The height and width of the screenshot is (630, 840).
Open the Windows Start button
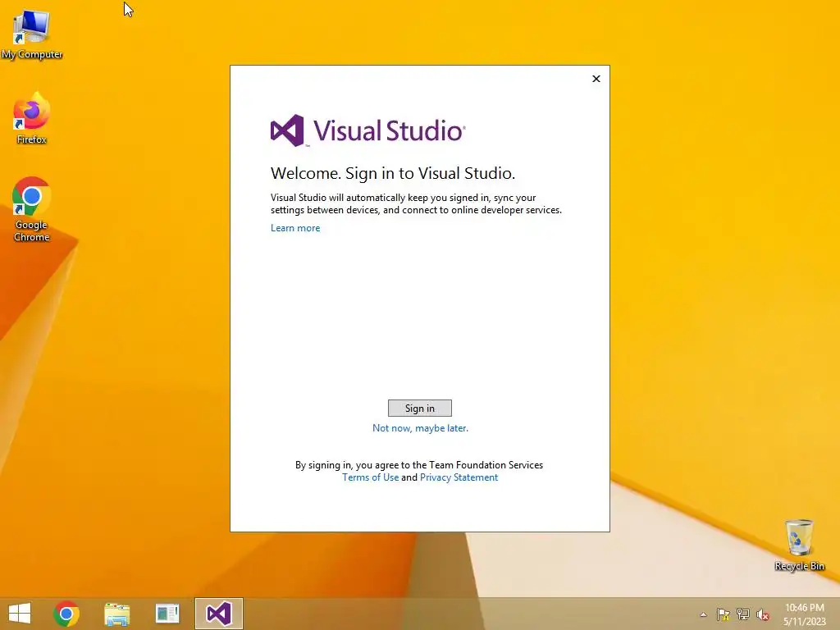[x=20, y=614]
